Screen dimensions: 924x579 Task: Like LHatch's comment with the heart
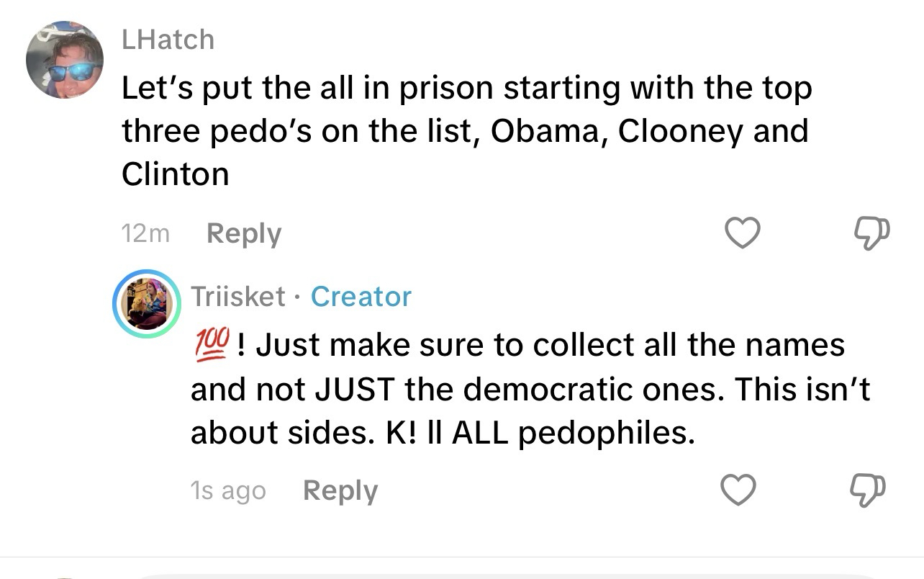[x=740, y=233]
